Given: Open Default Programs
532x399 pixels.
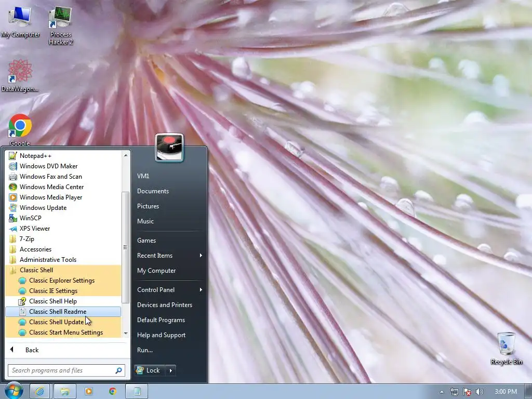Looking at the screenshot, I should click(x=169, y=320).
